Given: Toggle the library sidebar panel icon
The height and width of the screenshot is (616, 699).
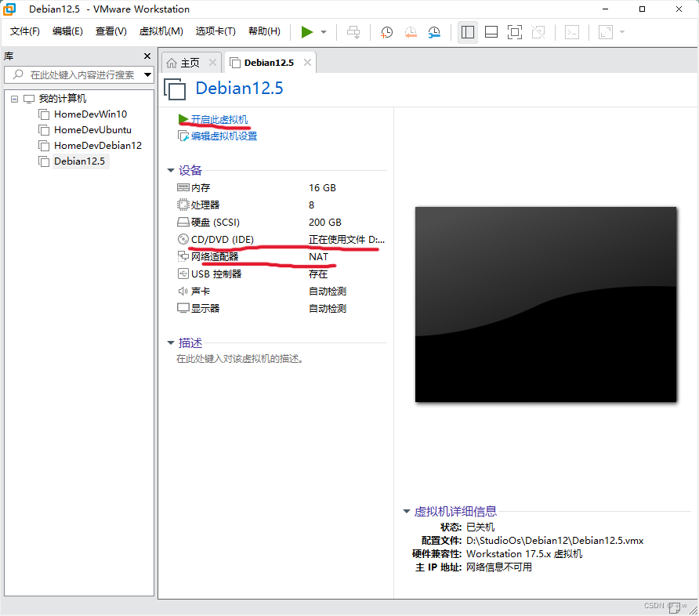Looking at the screenshot, I should point(467,32).
